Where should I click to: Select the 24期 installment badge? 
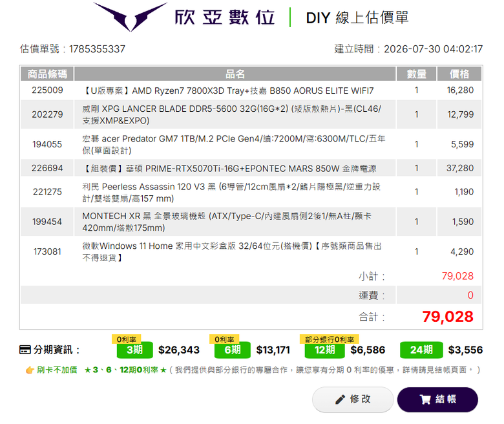pyautogui.click(x=421, y=350)
